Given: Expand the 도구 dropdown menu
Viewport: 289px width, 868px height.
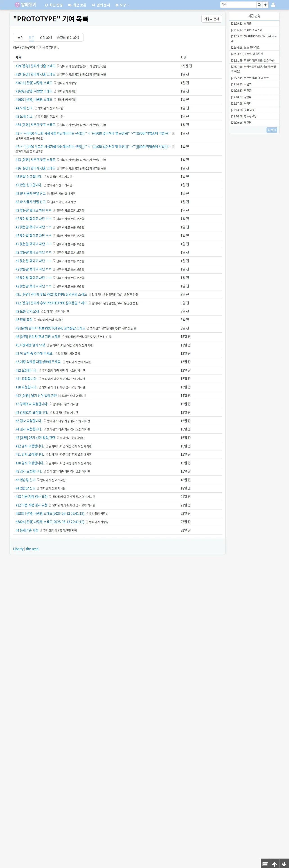Looking at the screenshot, I should pos(122,5).
